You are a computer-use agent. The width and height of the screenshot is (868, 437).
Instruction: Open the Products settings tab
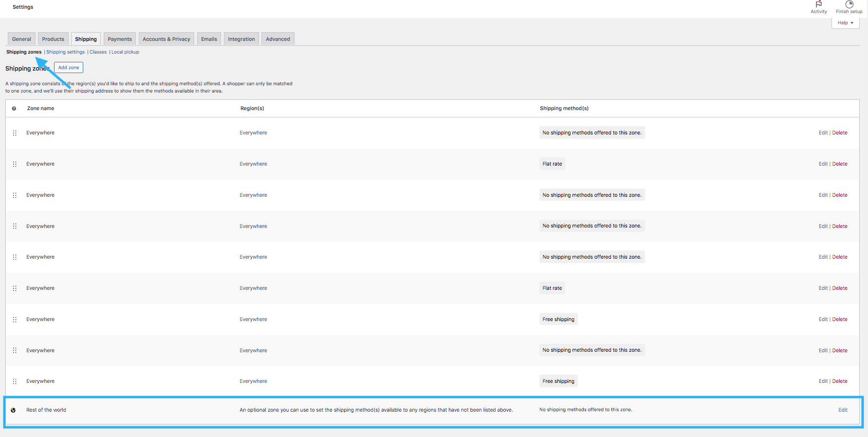point(53,39)
